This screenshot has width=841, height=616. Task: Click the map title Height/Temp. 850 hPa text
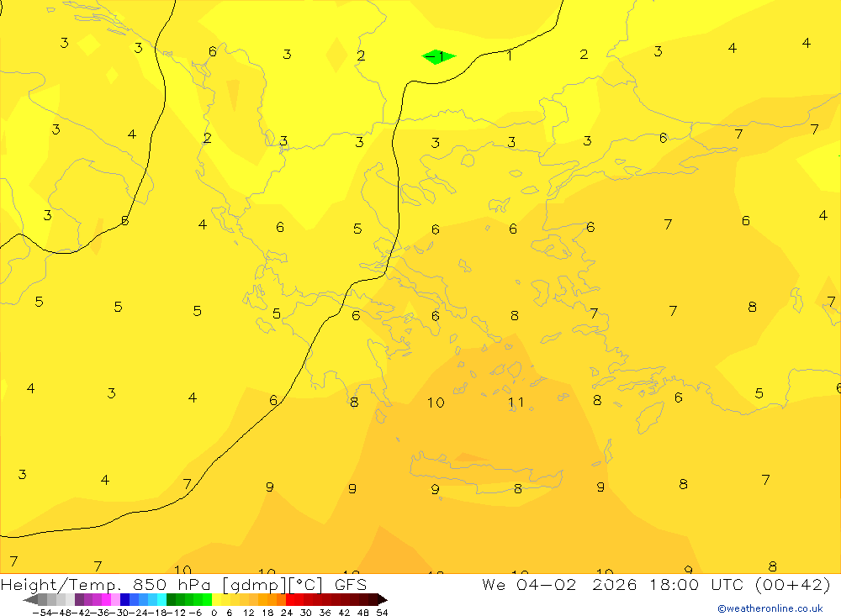pos(106,585)
